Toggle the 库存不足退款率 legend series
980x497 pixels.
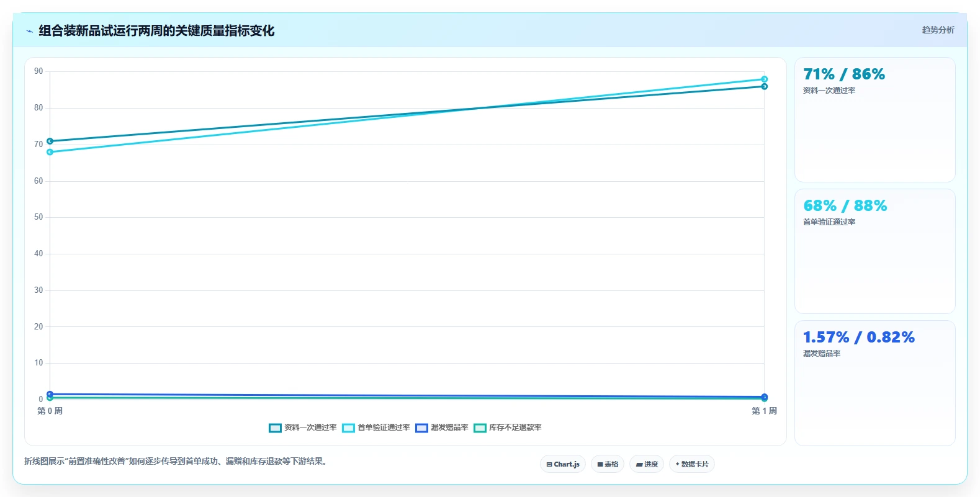[x=508, y=428]
